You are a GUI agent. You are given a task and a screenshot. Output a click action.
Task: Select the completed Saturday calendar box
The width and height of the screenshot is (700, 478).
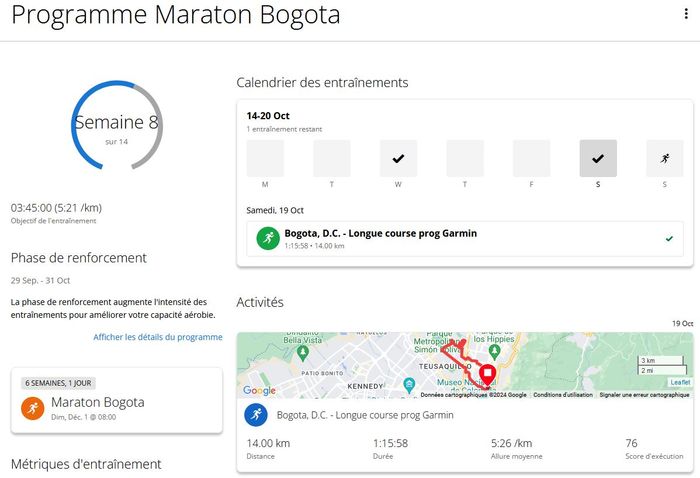(598, 158)
